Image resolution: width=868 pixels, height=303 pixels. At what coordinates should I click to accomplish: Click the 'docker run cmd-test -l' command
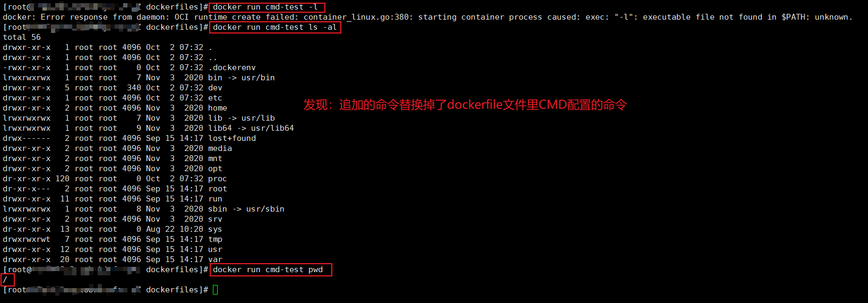(x=265, y=7)
